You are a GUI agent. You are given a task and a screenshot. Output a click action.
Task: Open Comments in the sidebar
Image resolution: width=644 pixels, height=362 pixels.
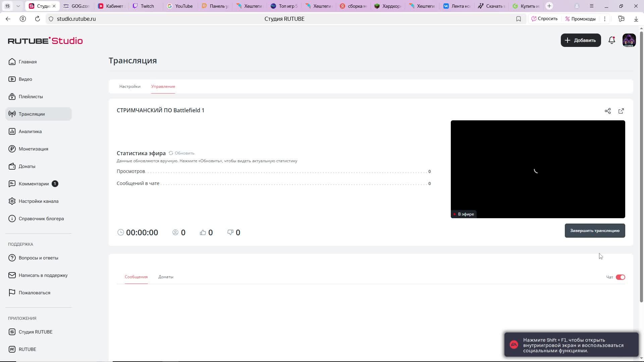pos(34,184)
